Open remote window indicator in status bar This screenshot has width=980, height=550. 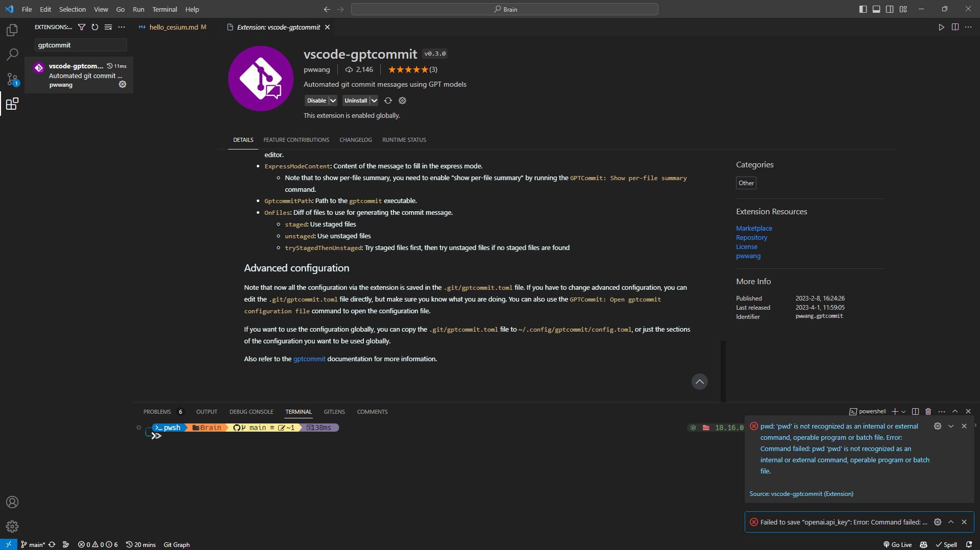point(9,544)
